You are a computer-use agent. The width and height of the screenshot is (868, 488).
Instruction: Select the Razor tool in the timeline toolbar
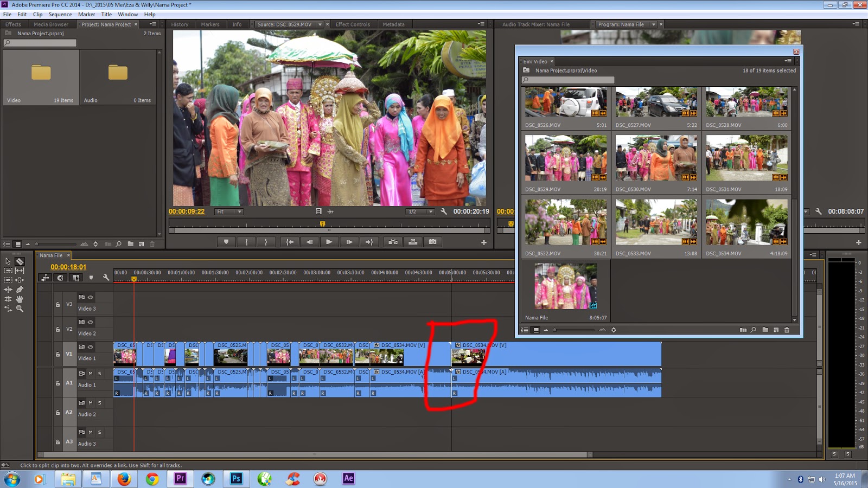[x=20, y=262]
